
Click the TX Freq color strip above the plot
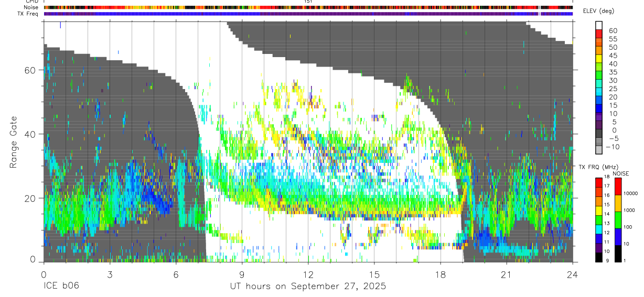308,14
